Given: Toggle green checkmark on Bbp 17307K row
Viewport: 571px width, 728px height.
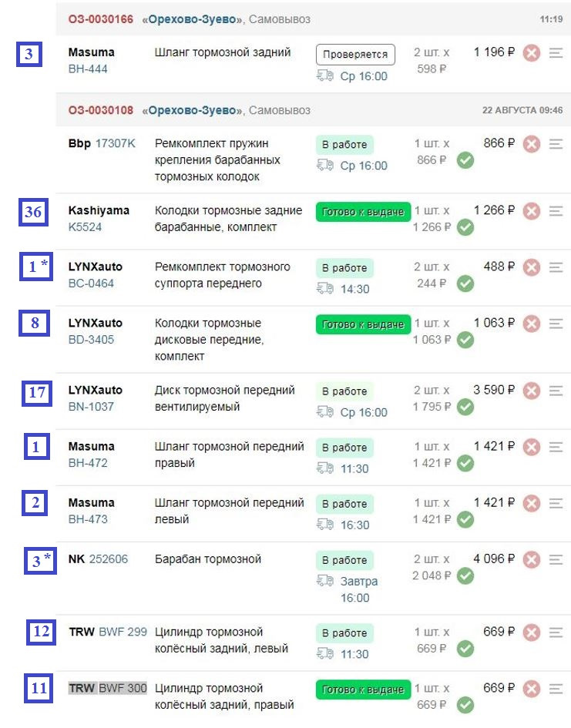Looking at the screenshot, I should 465,161.
